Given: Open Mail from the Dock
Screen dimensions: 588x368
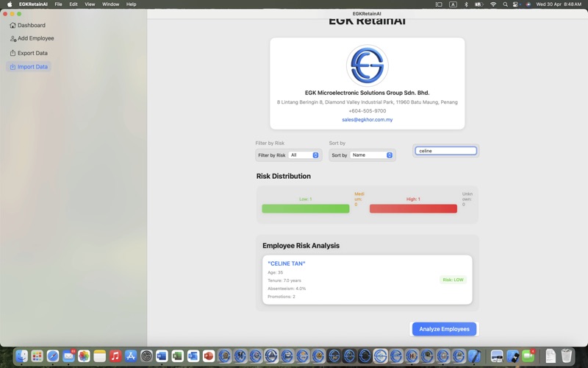Looking at the screenshot, I should click(x=68, y=355).
